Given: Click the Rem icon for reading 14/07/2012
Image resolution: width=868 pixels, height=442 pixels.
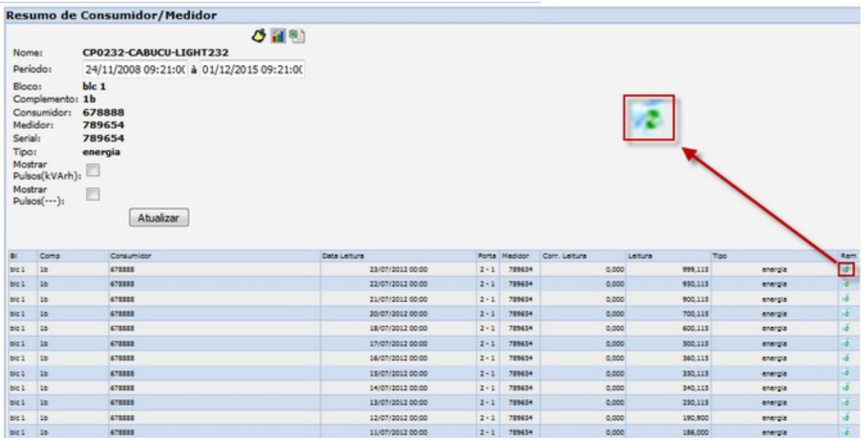Looking at the screenshot, I should [846, 386].
